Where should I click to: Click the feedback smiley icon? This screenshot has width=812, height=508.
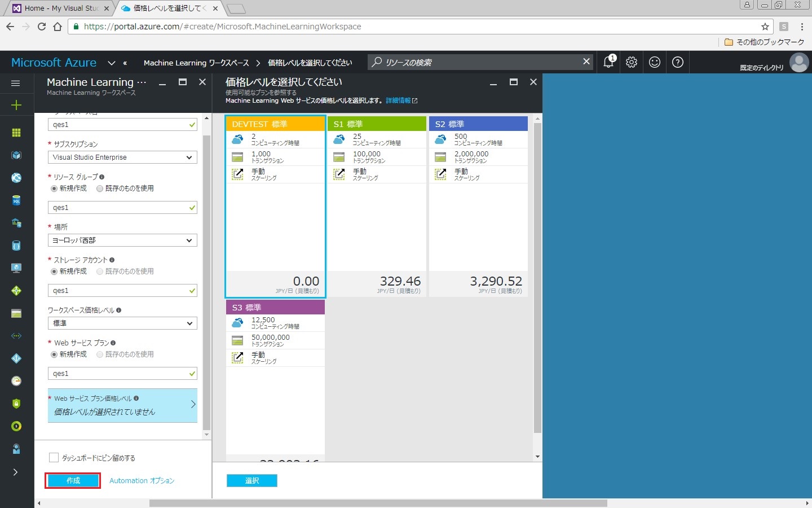[x=655, y=62]
